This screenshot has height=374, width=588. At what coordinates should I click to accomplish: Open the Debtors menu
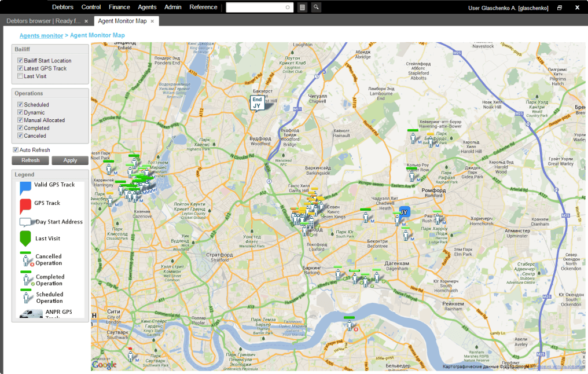[x=63, y=7]
